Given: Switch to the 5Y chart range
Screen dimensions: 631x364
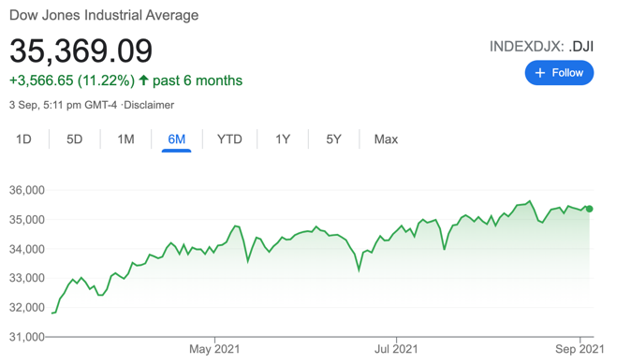Looking at the screenshot, I should (333, 139).
